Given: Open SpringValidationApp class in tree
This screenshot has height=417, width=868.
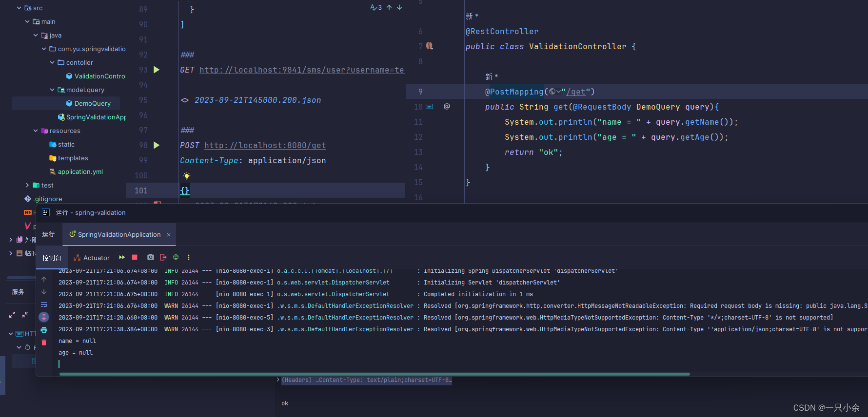Looking at the screenshot, I should tap(92, 117).
